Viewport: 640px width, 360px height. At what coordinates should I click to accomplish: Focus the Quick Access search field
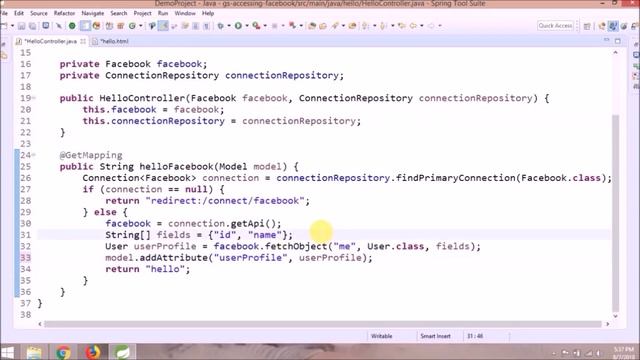coord(555,26)
